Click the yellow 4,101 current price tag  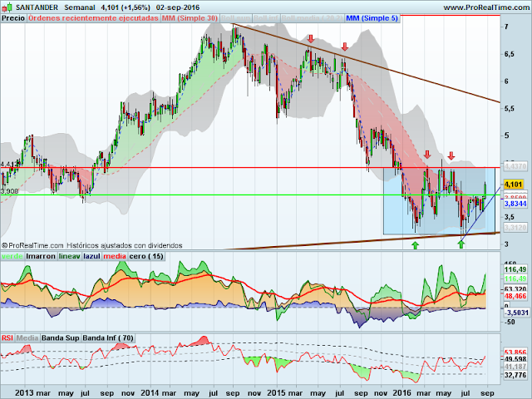[514, 185]
